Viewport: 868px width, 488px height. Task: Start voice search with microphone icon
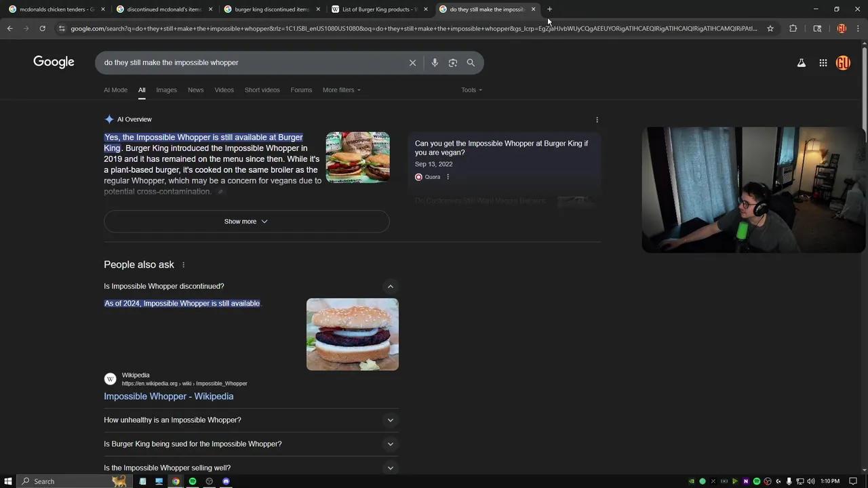point(435,62)
